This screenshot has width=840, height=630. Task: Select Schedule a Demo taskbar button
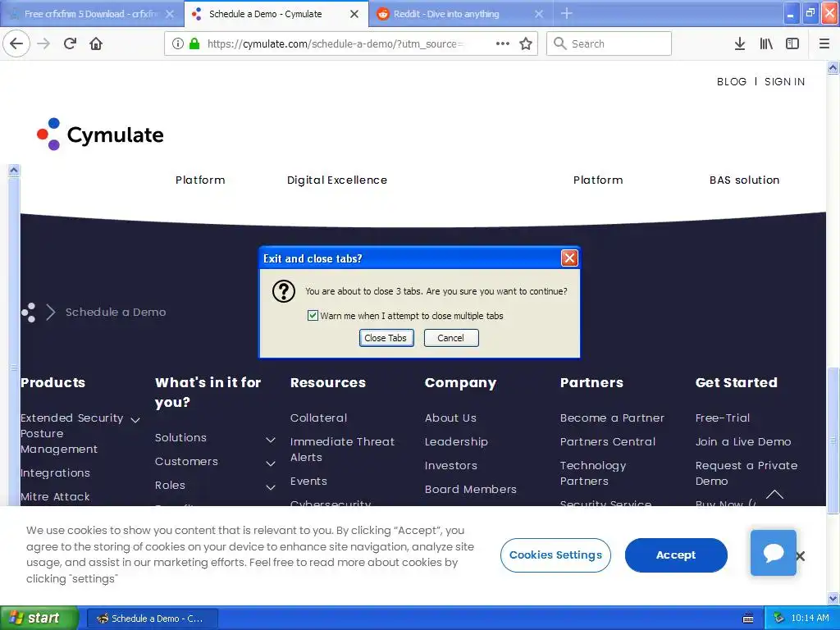[152, 619]
